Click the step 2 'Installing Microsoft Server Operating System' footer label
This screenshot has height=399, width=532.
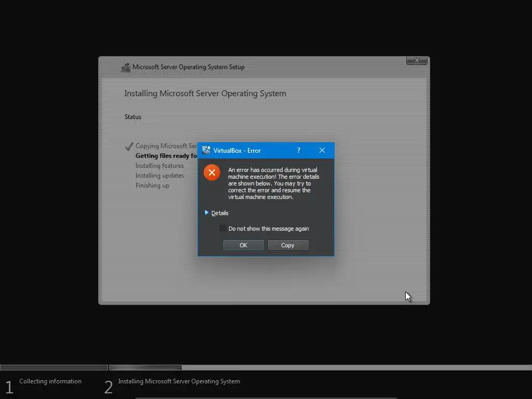click(179, 381)
